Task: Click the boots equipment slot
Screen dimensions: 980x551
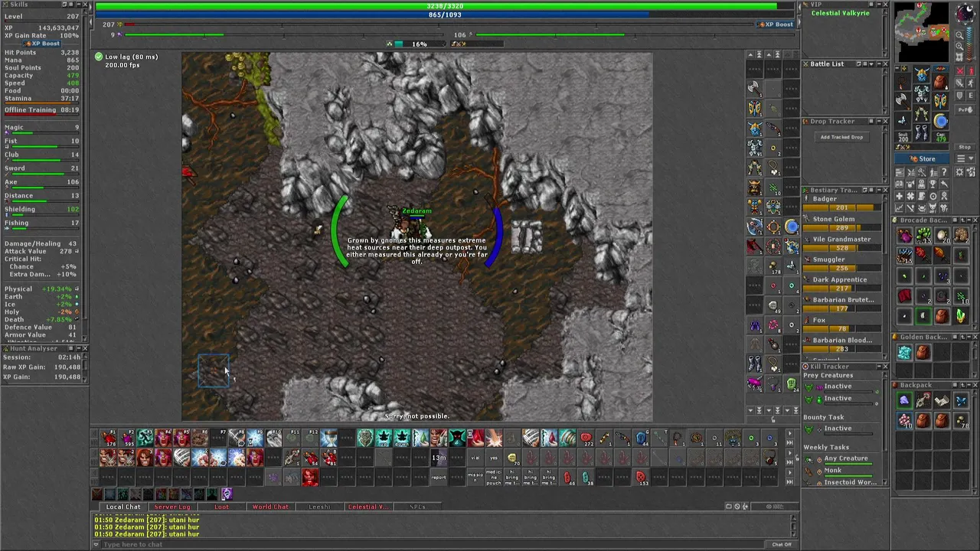Action: (x=922, y=132)
